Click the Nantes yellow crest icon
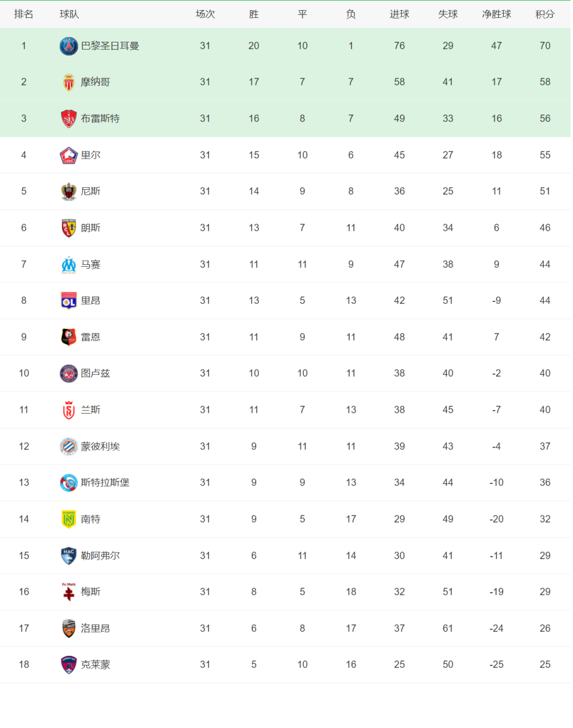The height and width of the screenshot is (728, 573). (x=69, y=519)
